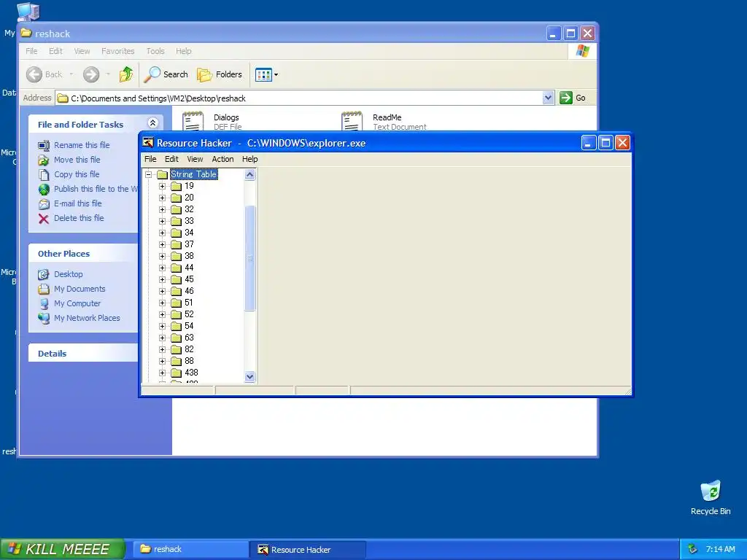Open Tools menu in reshack window
747x560 pixels.
tap(155, 51)
